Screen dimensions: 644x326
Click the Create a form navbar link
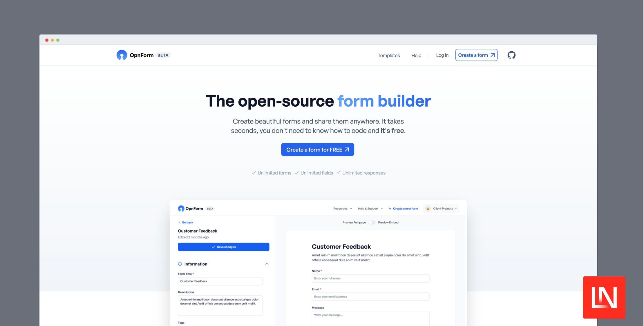[476, 55]
